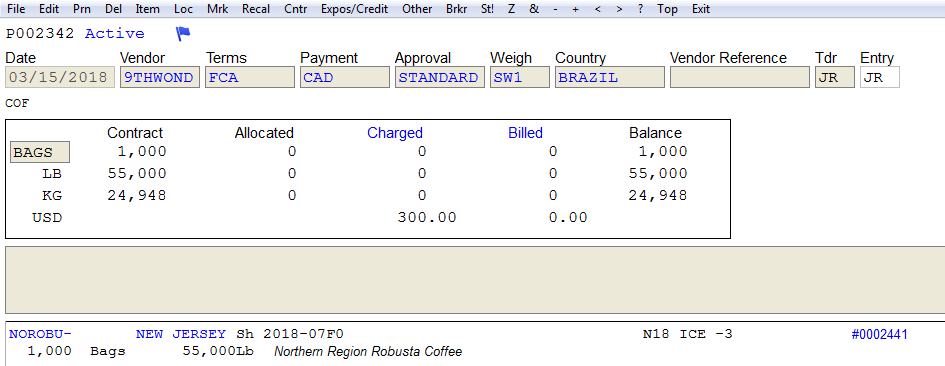Click the Z menu item
Viewport: 945px width, 366px height.
tap(511, 9)
